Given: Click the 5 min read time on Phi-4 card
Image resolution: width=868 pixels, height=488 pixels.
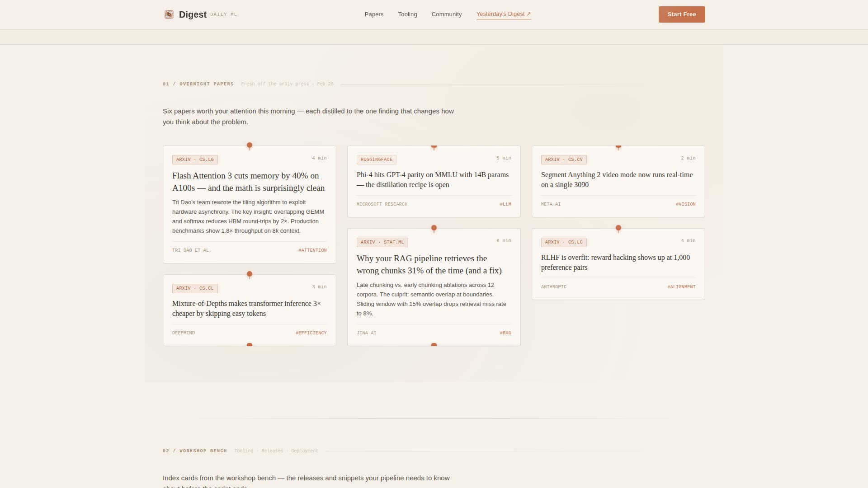Looking at the screenshot, I should pos(504,158).
